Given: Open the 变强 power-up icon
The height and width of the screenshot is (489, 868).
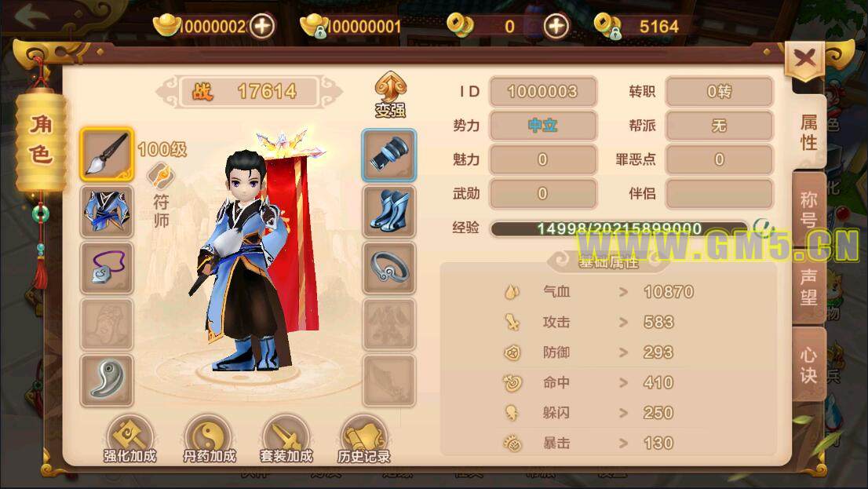Looking at the screenshot, I should tap(390, 95).
